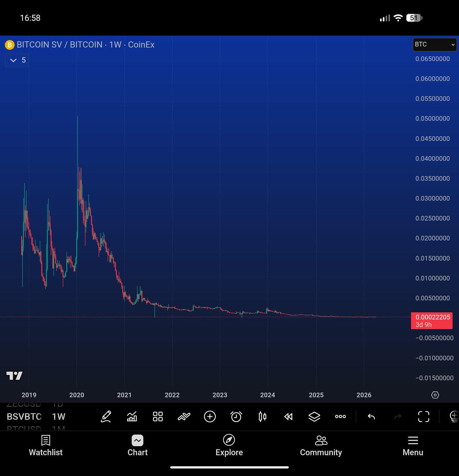Open the BTC currency dropdown

pyautogui.click(x=435, y=44)
